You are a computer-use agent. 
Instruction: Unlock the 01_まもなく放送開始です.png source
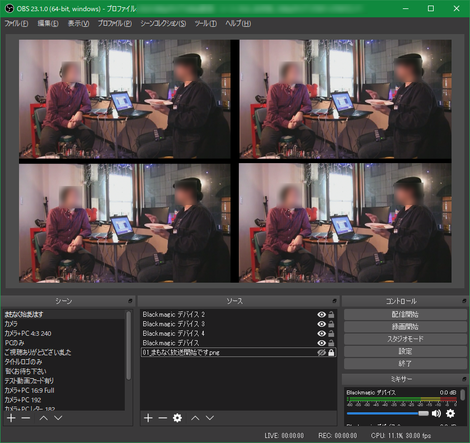point(331,352)
